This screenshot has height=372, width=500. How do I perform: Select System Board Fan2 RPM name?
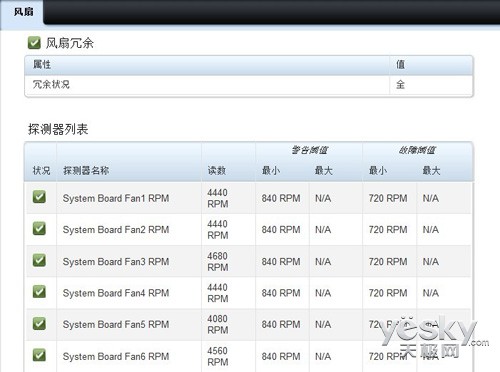[116, 230]
